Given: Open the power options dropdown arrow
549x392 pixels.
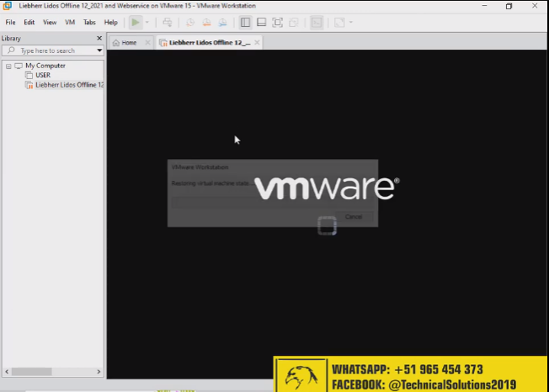Looking at the screenshot, I should click(147, 22).
